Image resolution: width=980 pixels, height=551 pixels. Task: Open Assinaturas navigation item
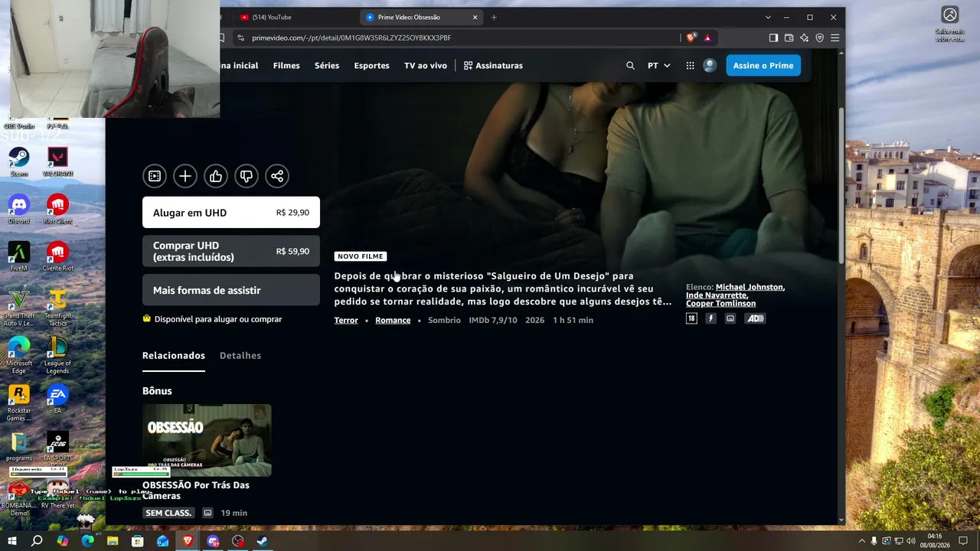coord(493,66)
